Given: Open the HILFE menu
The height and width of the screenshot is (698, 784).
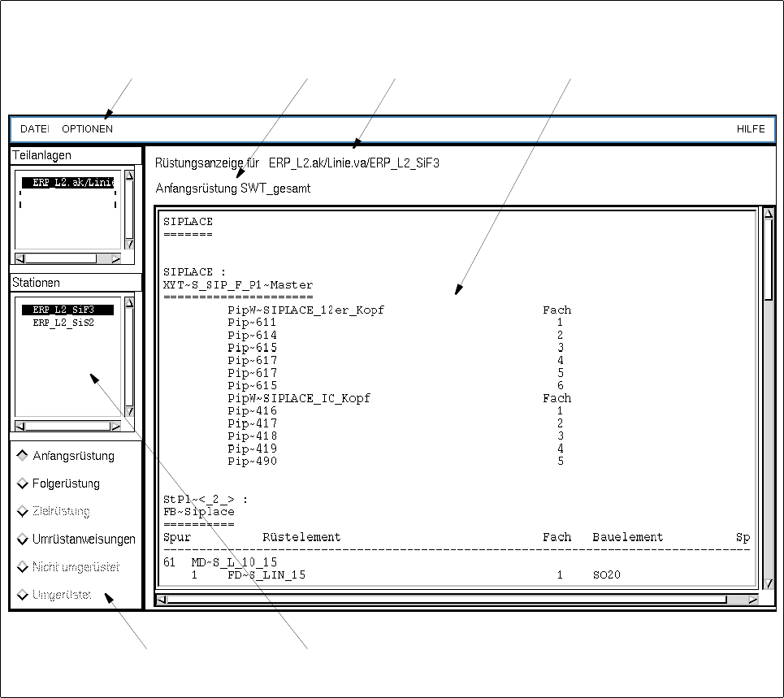Looking at the screenshot, I should tap(751, 129).
